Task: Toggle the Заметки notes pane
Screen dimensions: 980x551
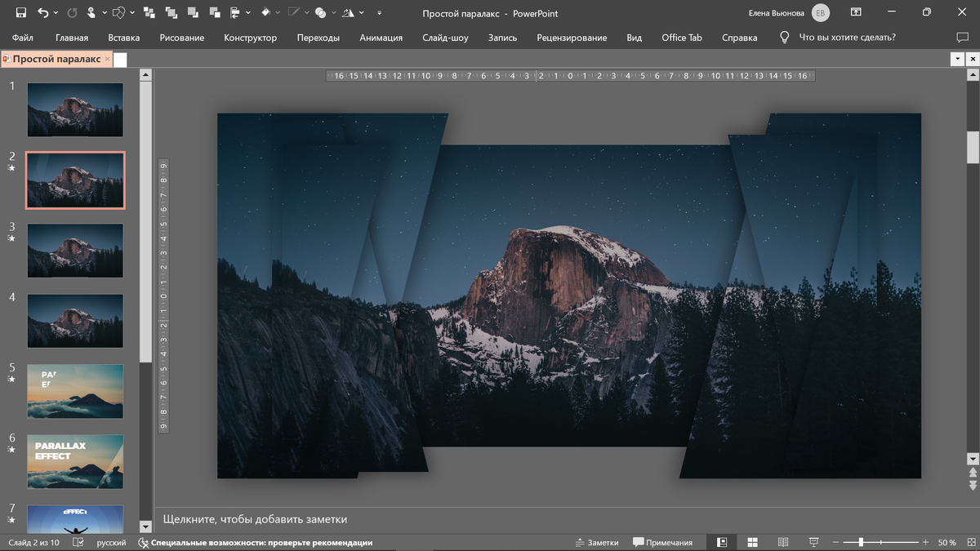Action: (x=597, y=542)
